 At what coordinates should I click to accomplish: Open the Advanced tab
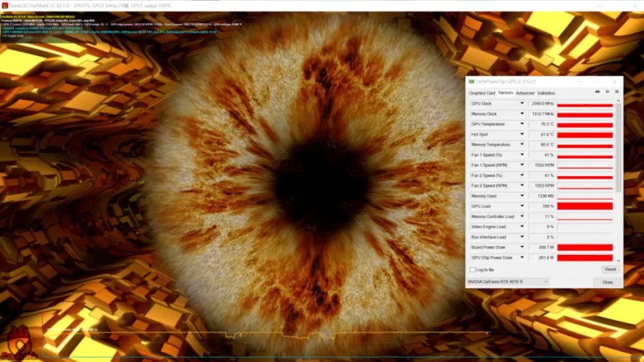(525, 93)
